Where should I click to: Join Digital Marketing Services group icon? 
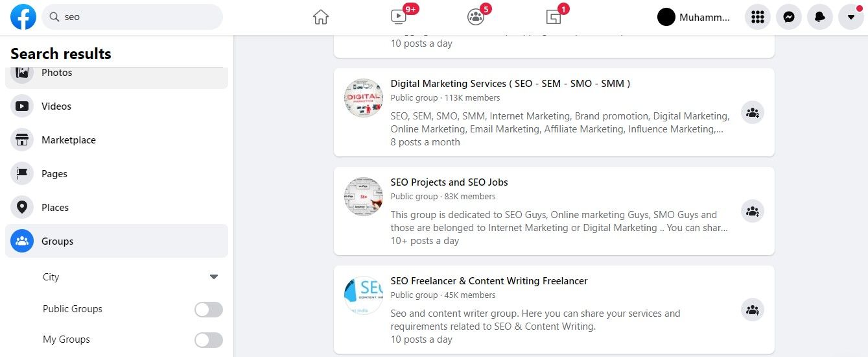753,112
